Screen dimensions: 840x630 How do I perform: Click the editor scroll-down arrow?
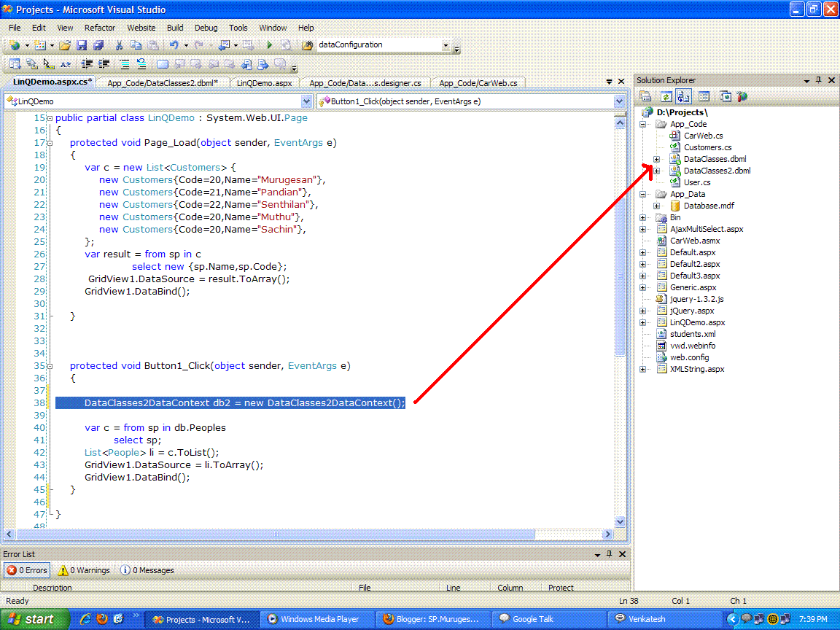coord(620,521)
